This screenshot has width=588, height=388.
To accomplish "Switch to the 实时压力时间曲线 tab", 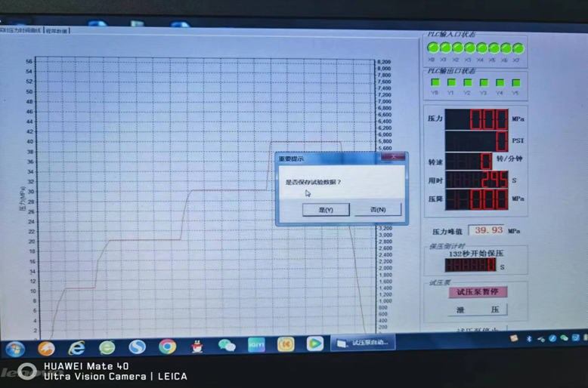I will [x=20, y=30].
